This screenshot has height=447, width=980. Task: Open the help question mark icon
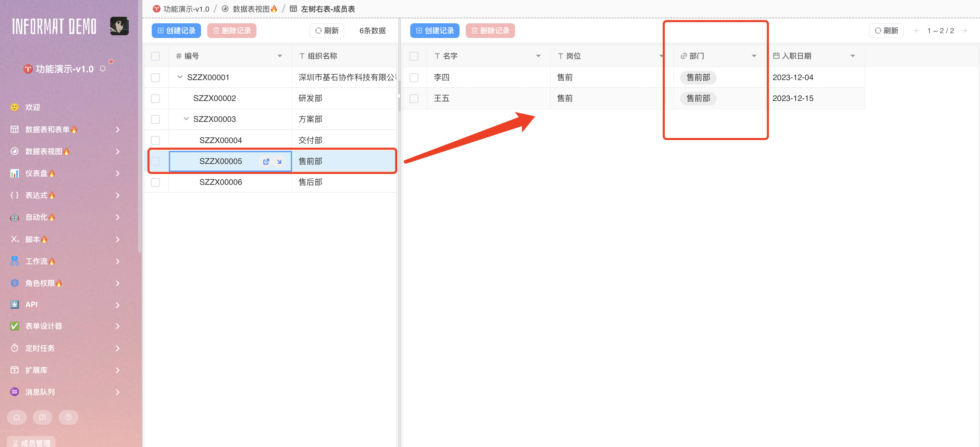pyautogui.click(x=68, y=417)
